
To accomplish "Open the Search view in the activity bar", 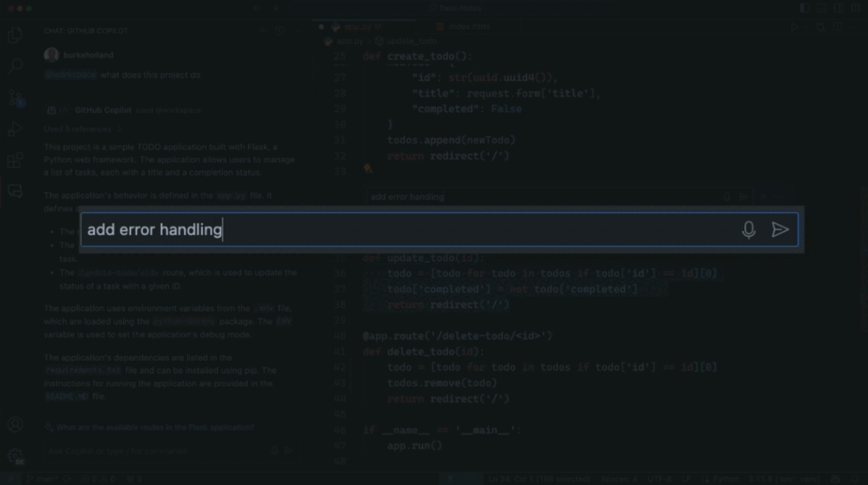I will (x=15, y=67).
